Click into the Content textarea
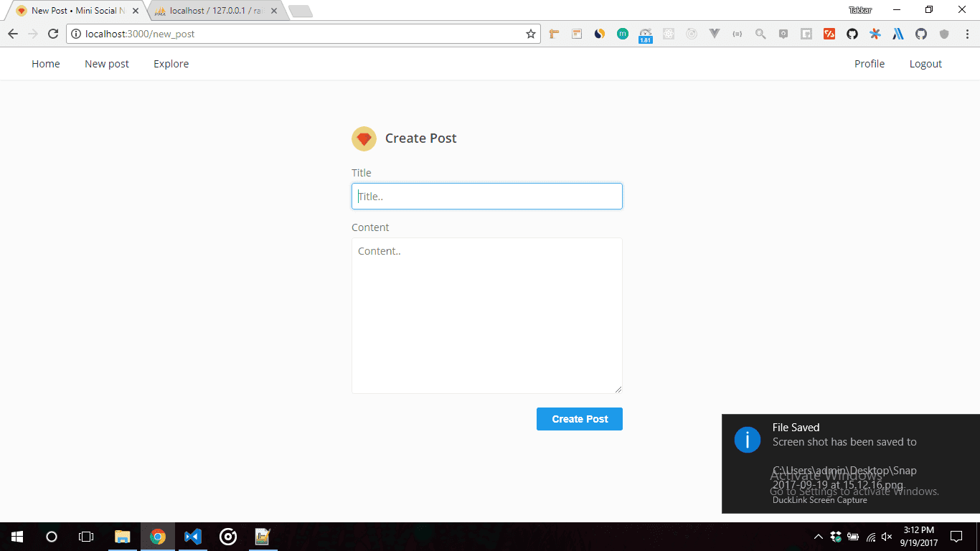The image size is (980, 551). point(487,316)
